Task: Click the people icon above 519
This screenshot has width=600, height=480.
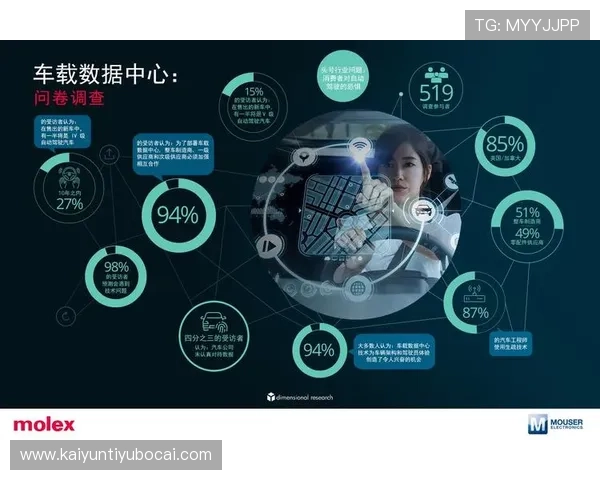Action: 435,74
